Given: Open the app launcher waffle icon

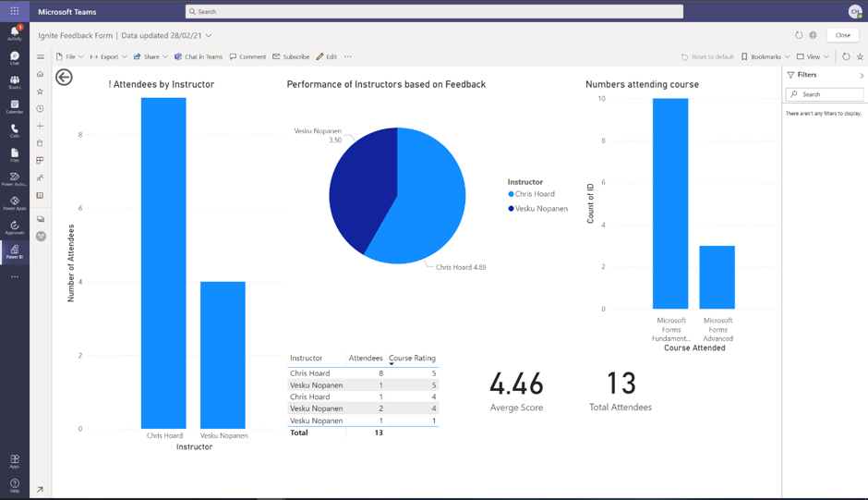Looking at the screenshot, I should [15, 11].
